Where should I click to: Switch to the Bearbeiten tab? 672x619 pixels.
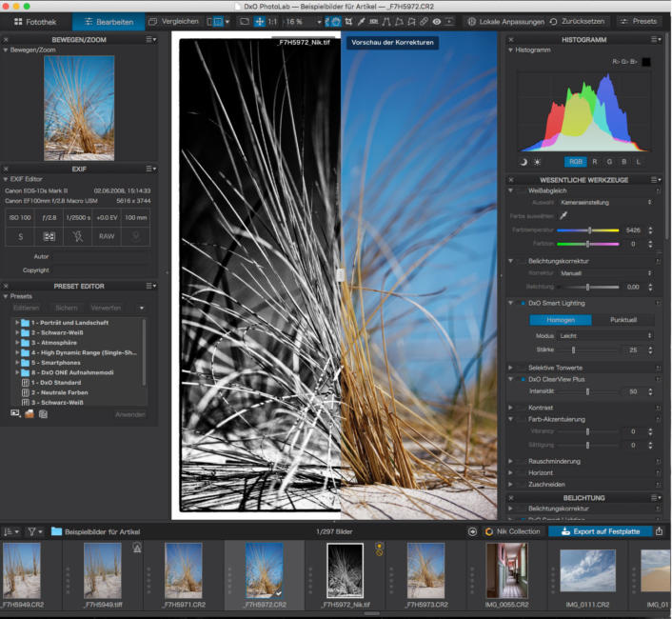tap(109, 22)
